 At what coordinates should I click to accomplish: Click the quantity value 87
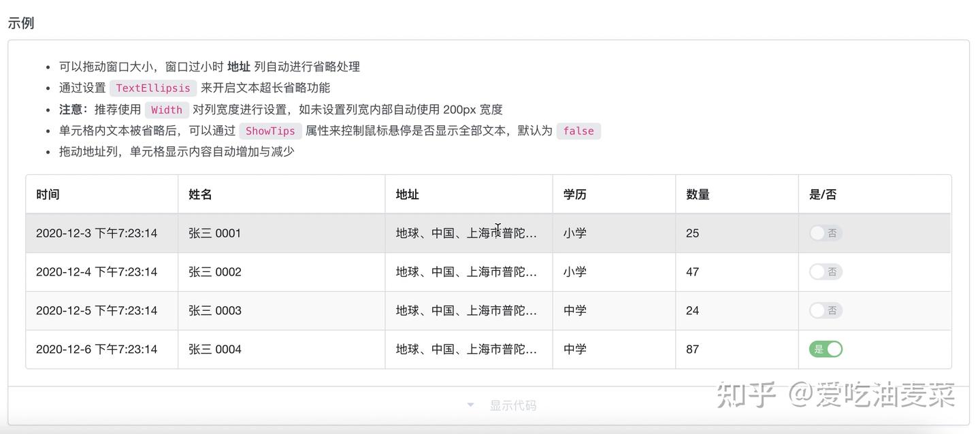click(693, 350)
